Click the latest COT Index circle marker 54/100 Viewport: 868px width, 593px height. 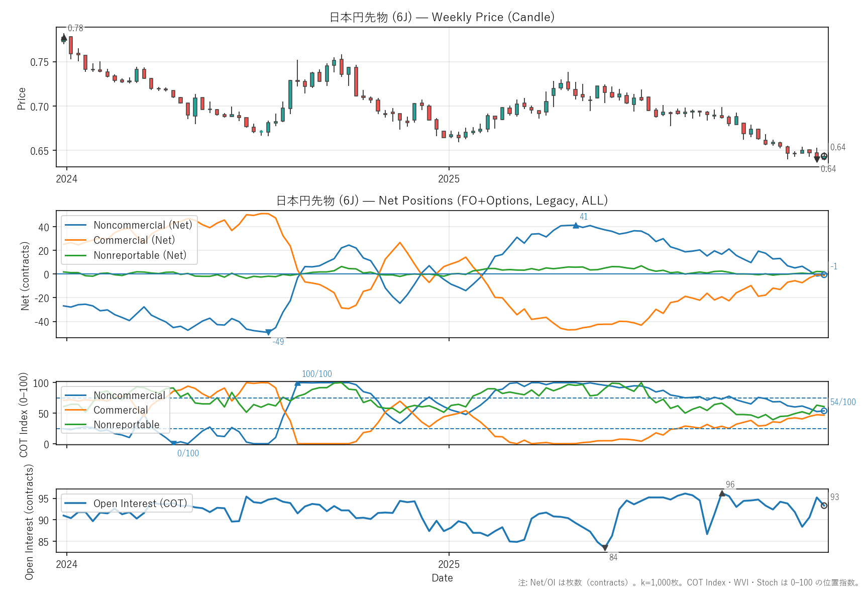824,411
